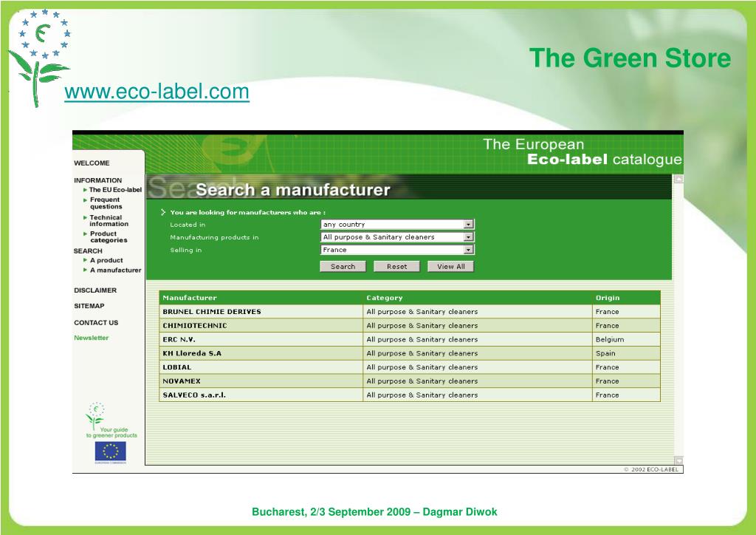
Task: Open the www.eco-label.com hyperlink
Action: (x=157, y=91)
